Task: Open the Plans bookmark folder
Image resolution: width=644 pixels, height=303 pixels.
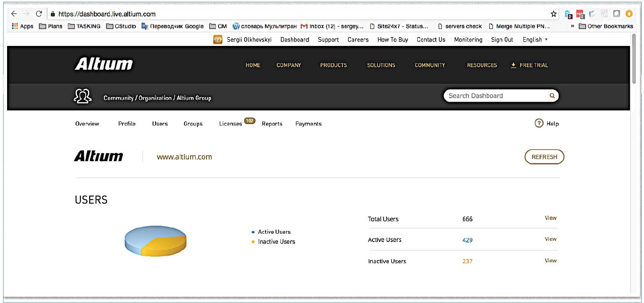Action: click(x=51, y=26)
